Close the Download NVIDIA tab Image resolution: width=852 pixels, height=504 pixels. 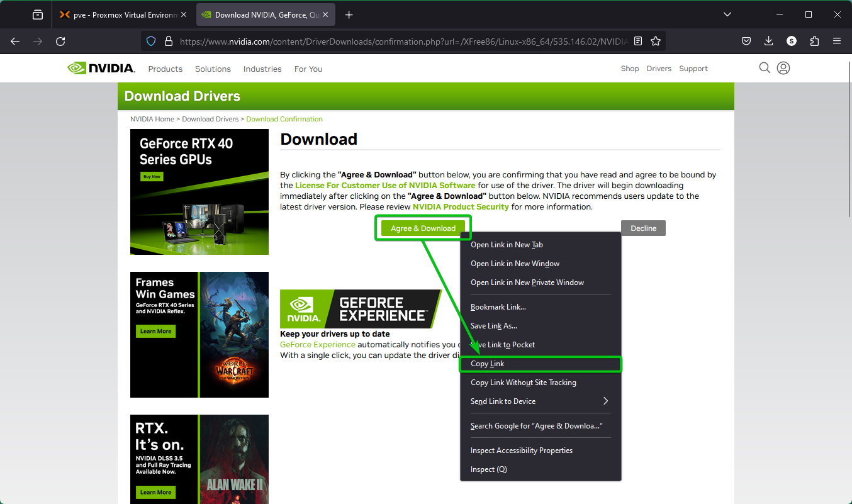tap(326, 14)
